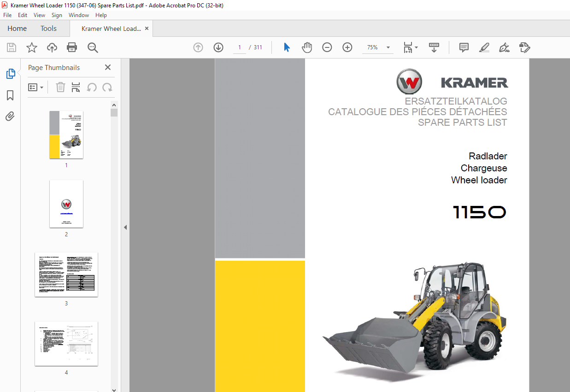Delete selected page with trash icon
This screenshot has height=392, width=570.
click(x=60, y=87)
